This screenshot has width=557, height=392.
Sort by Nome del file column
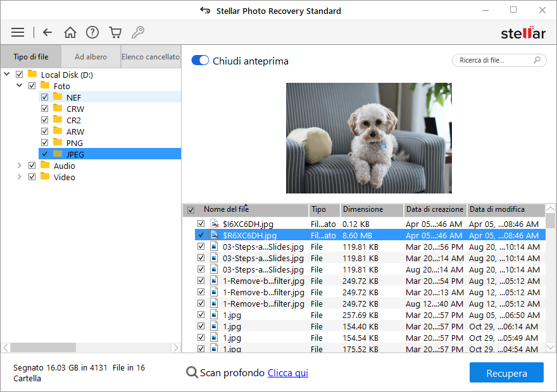[x=246, y=210]
